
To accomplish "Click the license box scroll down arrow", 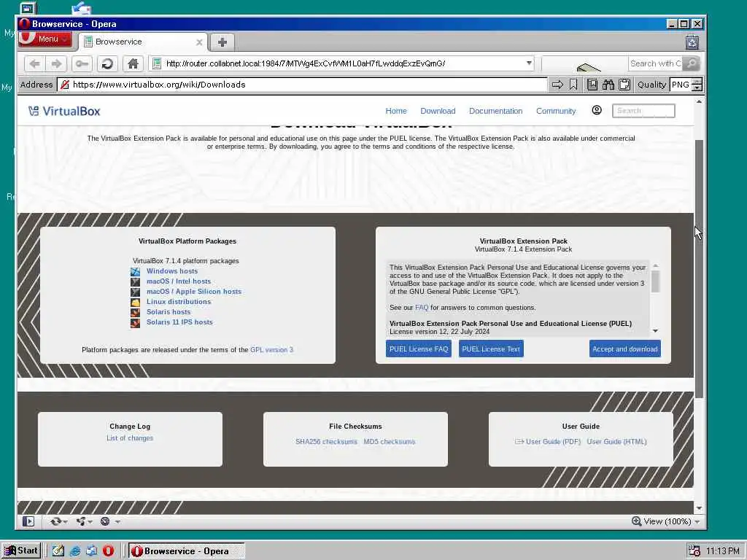I will pos(656,331).
